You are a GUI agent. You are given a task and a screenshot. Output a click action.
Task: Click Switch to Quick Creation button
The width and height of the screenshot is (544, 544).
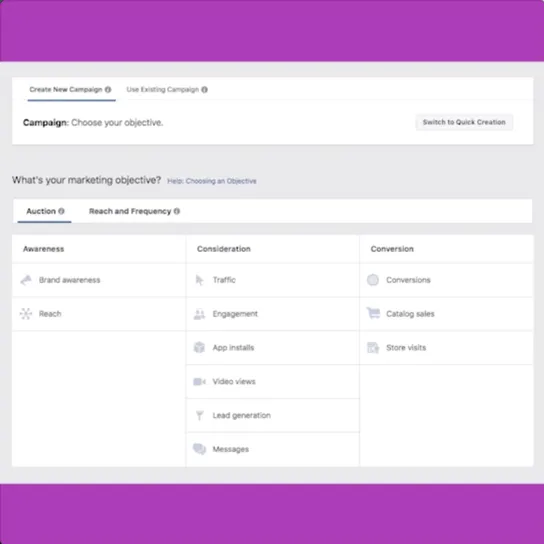[x=464, y=122]
